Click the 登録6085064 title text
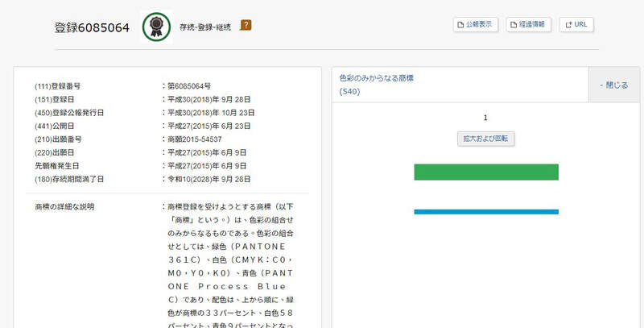This screenshot has width=644, height=328. [92, 27]
